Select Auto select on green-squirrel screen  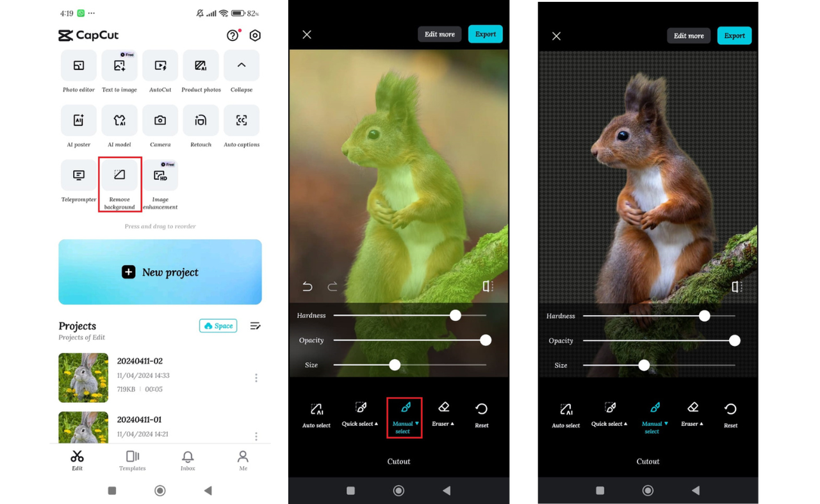pyautogui.click(x=316, y=415)
